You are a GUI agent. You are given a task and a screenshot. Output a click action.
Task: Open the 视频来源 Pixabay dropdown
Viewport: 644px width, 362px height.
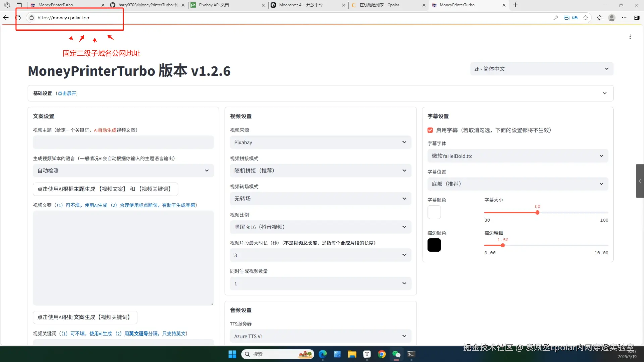click(x=320, y=142)
